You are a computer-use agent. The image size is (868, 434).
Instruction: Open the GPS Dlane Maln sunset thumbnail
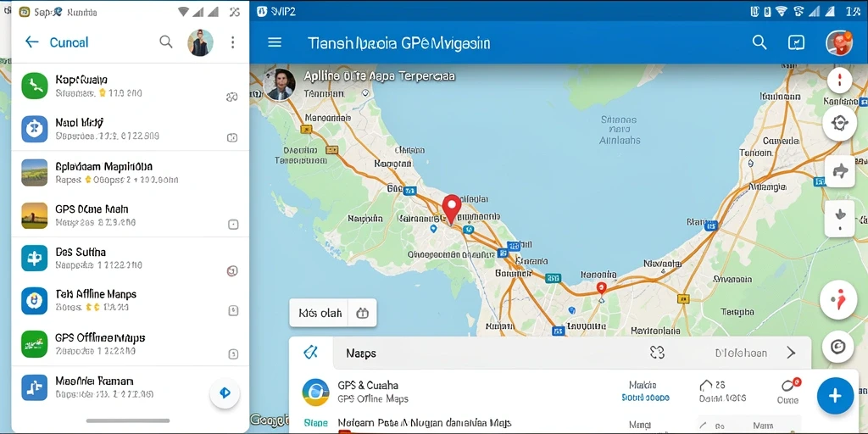(x=34, y=215)
